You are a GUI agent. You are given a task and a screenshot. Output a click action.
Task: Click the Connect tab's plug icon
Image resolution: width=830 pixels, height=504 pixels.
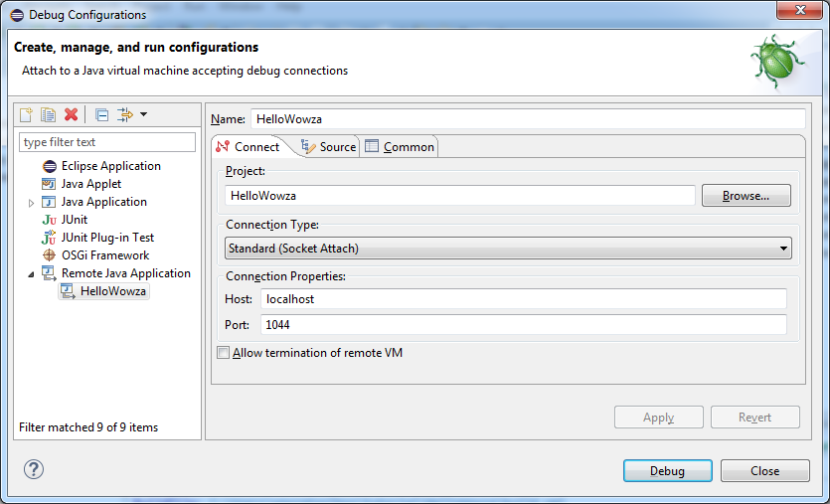click(x=223, y=147)
